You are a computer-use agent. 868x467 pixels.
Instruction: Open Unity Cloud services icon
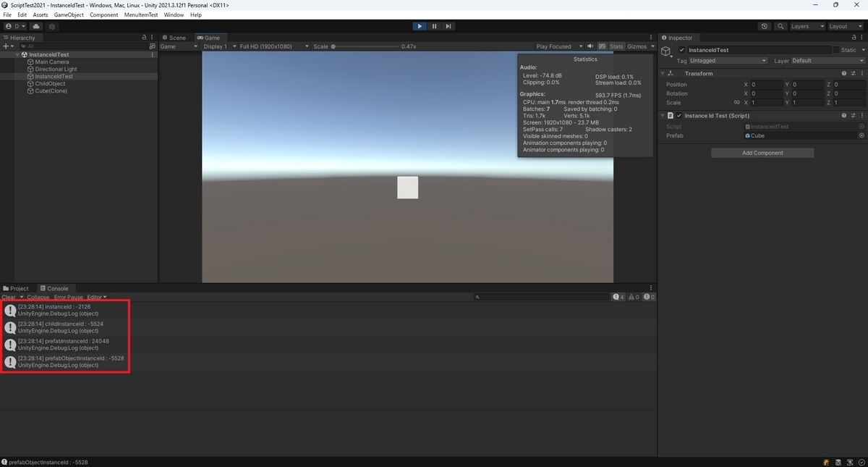(35, 26)
